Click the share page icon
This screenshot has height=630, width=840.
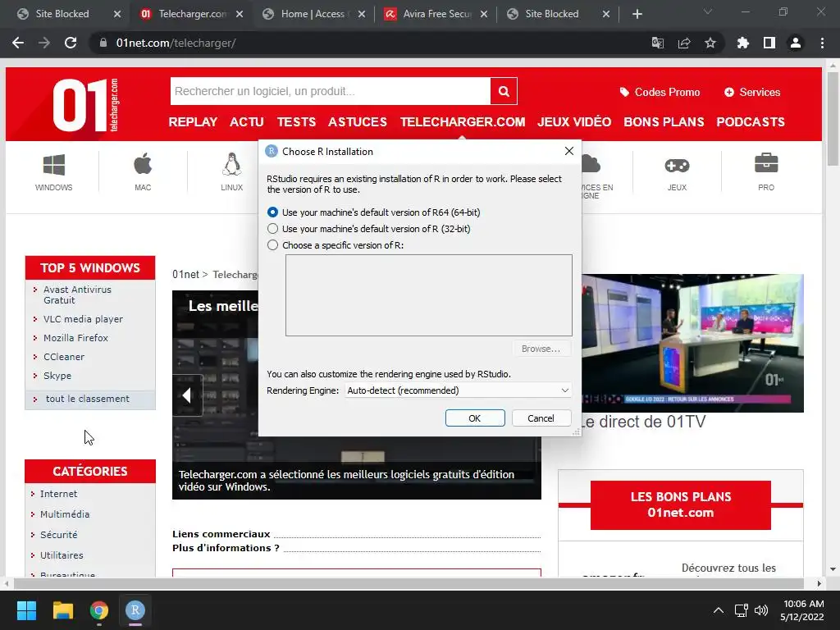click(x=684, y=43)
